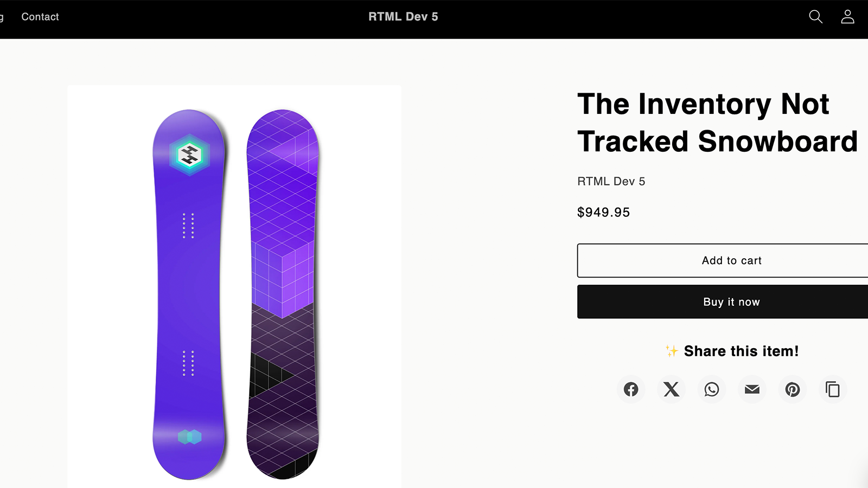Email this product using the envelope icon

751,389
